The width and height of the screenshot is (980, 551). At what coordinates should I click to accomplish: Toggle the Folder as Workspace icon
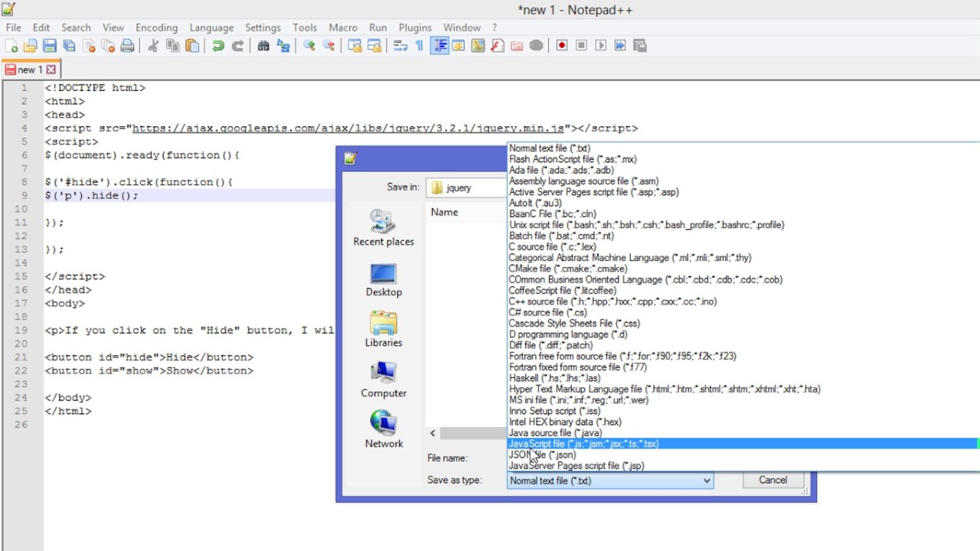[x=517, y=46]
